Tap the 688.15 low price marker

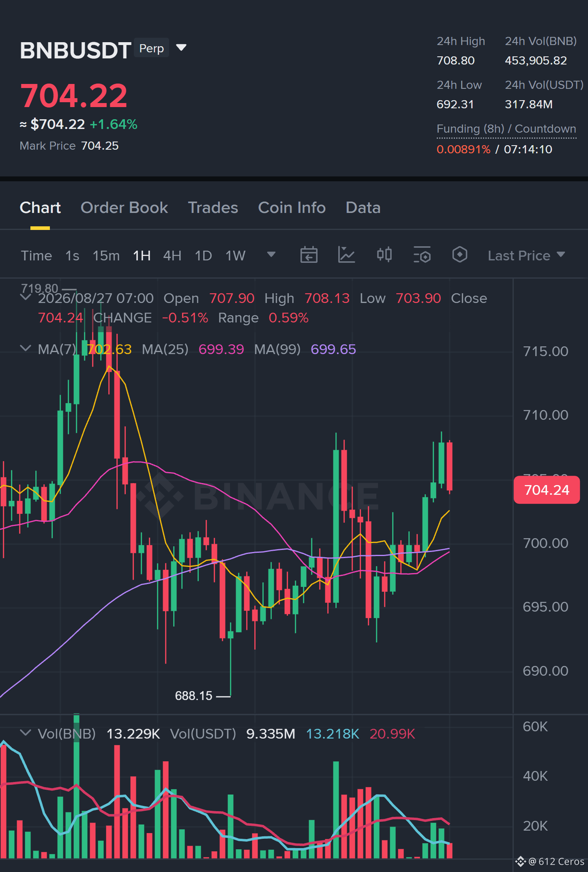tap(194, 696)
